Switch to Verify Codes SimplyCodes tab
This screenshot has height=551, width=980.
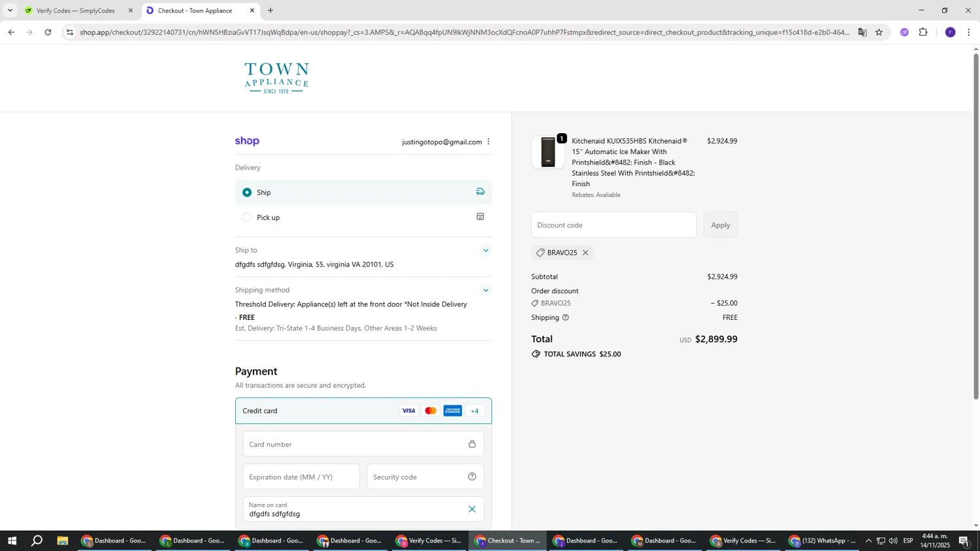74,10
